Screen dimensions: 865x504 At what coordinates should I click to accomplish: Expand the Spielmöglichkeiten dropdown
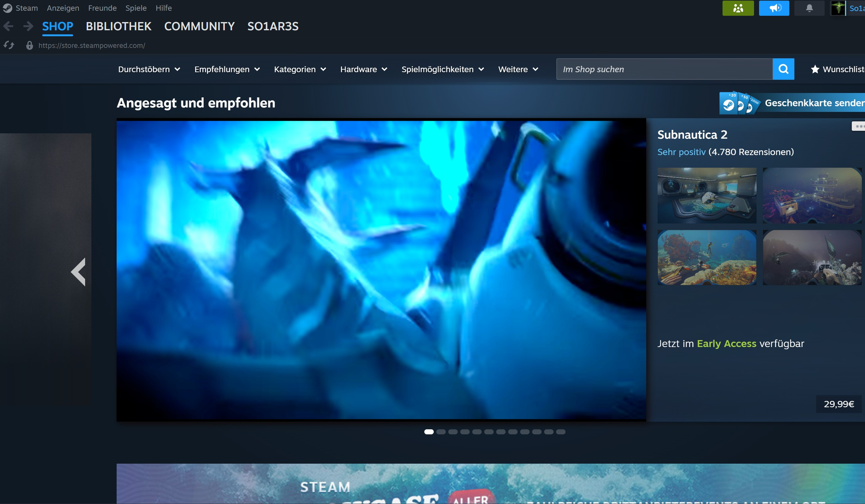443,69
